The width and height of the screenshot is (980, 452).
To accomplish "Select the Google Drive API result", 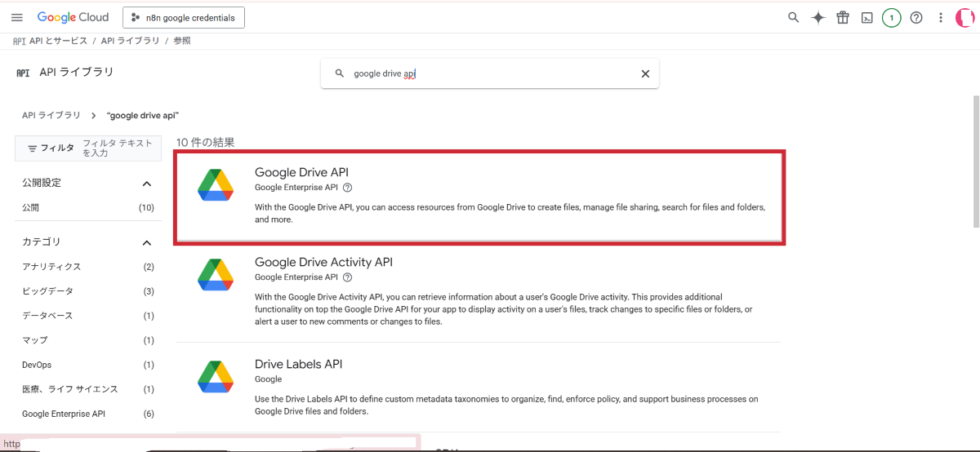I will pos(302,172).
